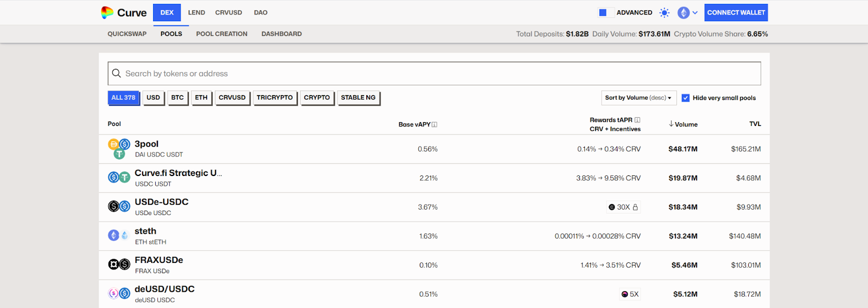Click the search magnifier icon
This screenshot has width=868, height=308.
pyautogui.click(x=116, y=73)
